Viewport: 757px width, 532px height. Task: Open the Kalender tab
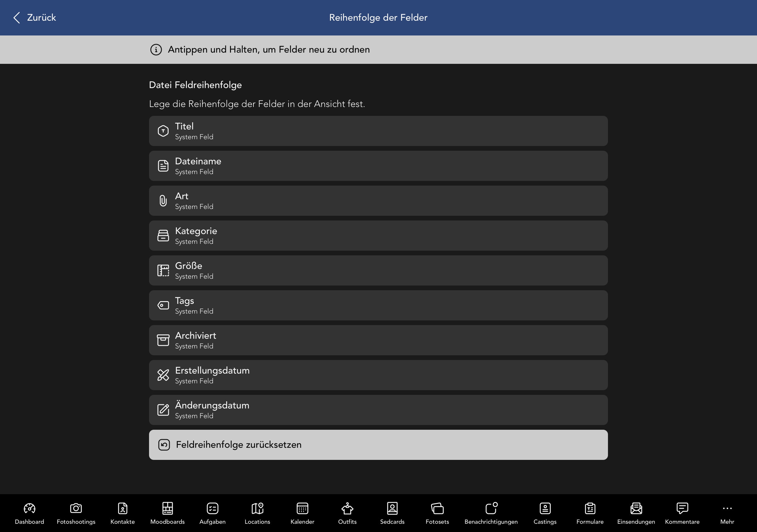[302, 513]
